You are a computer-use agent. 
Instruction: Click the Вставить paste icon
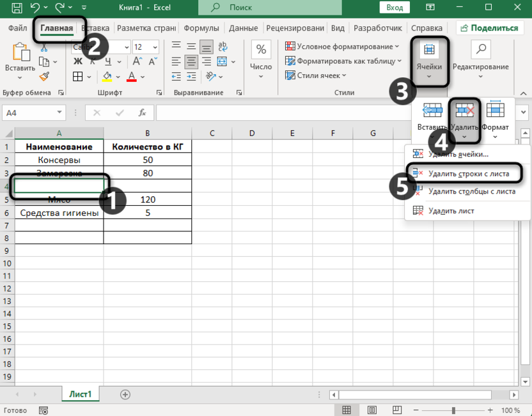click(20, 52)
